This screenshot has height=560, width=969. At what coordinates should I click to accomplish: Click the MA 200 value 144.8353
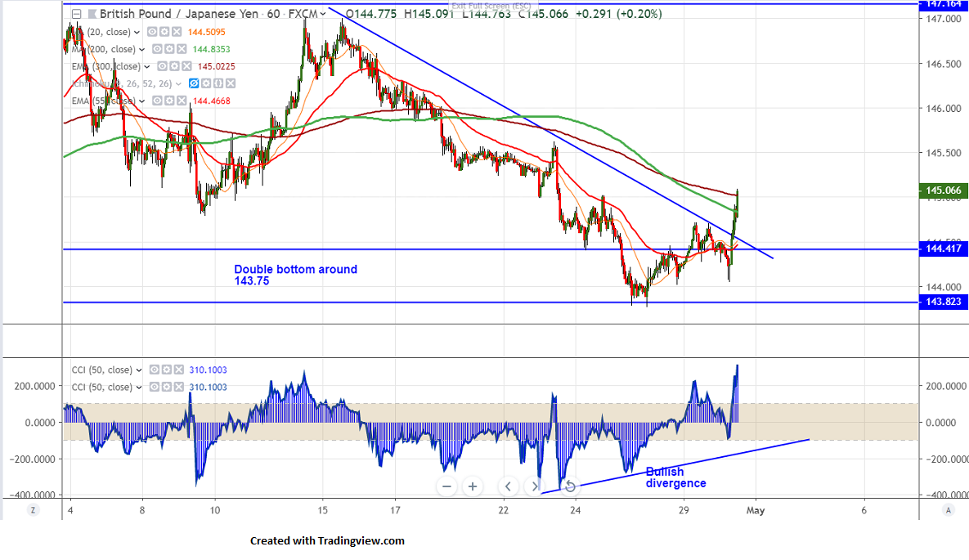coord(211,49)
